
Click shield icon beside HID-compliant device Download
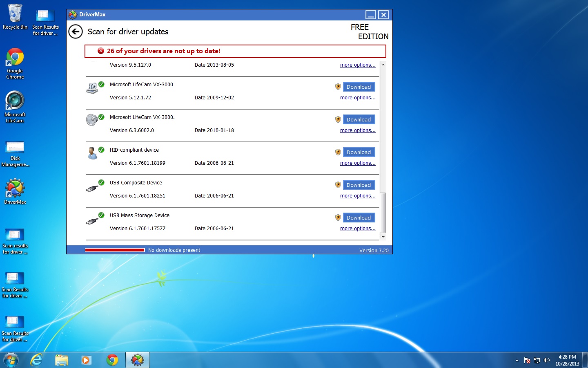coord(338,152)
